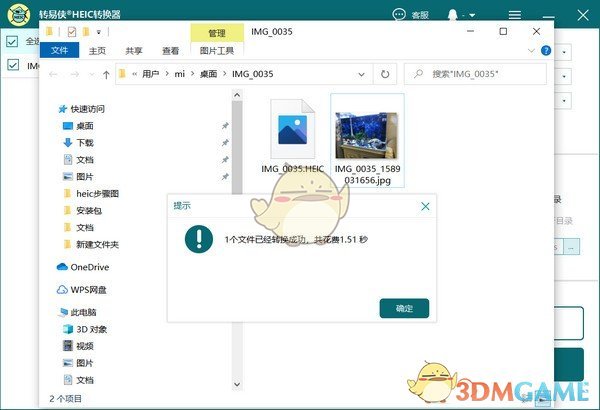The width and height of the screenshot is (600, 410).
Task: Collapse the ribbon using the chevron
Action: coord(531,51)
